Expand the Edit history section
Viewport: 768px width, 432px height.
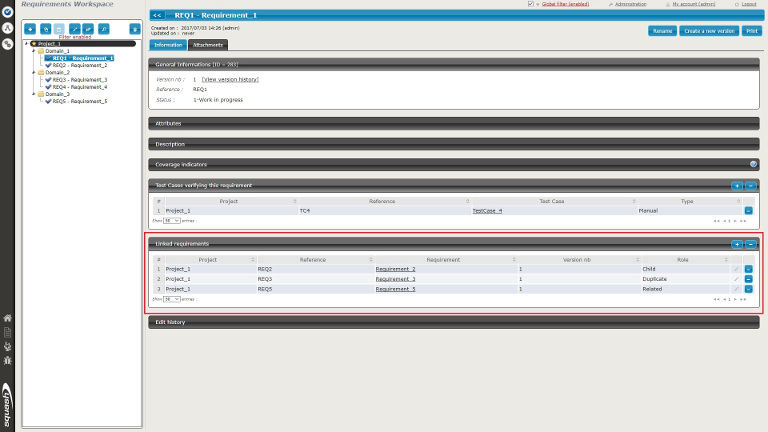tap(454, 322)
